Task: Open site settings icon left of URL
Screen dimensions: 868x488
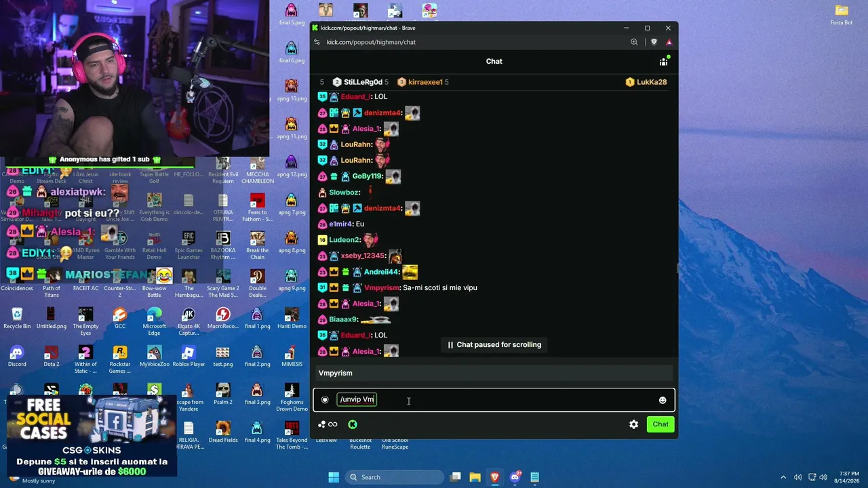Action: [317, 42]
